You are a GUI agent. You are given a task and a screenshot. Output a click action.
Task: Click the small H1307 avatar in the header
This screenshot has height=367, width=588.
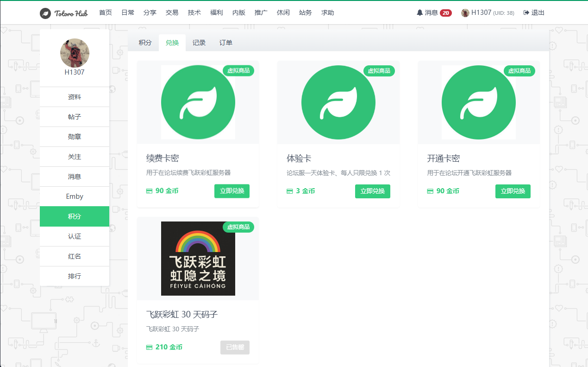tap(465, 13)
